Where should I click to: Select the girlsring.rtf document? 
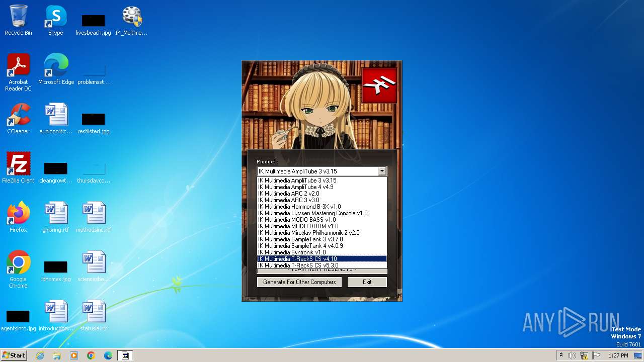[56, 217]
